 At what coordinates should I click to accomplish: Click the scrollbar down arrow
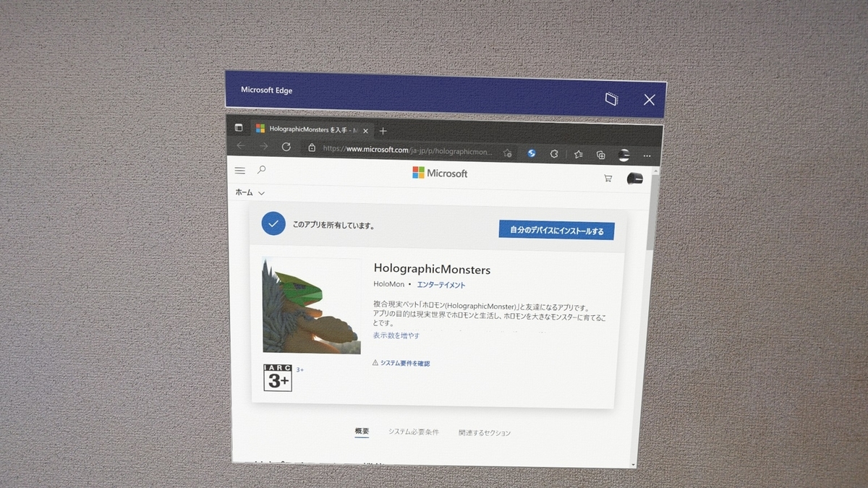(634, 465)
